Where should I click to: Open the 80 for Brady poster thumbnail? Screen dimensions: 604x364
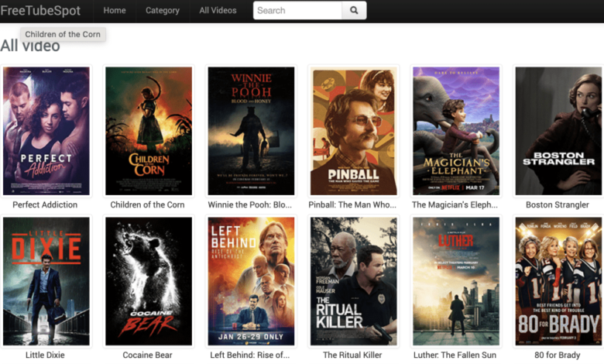tap(558, 281)
